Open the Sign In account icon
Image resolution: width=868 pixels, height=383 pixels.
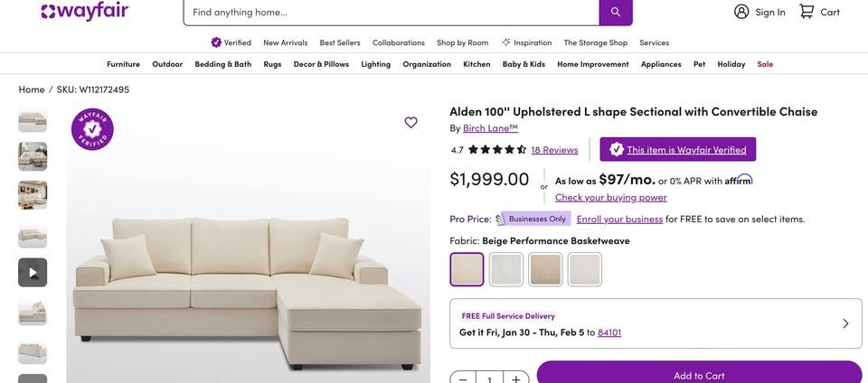point(741,12)
